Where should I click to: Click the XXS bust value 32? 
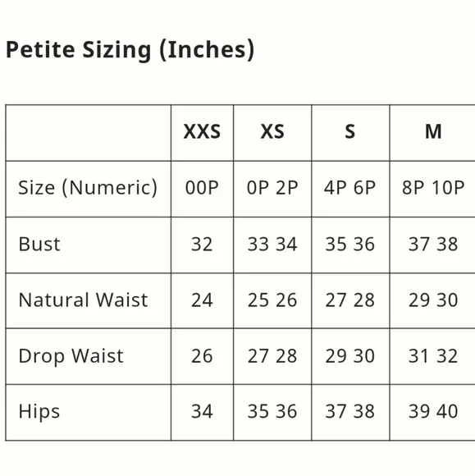click(202, 244)
